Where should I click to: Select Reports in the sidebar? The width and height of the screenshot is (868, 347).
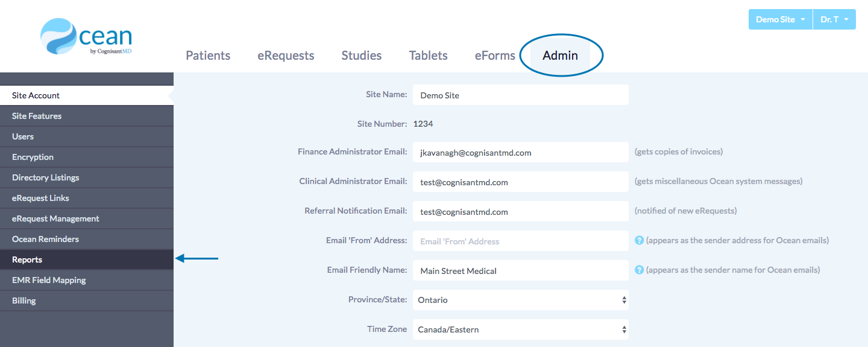coord(27,259)
